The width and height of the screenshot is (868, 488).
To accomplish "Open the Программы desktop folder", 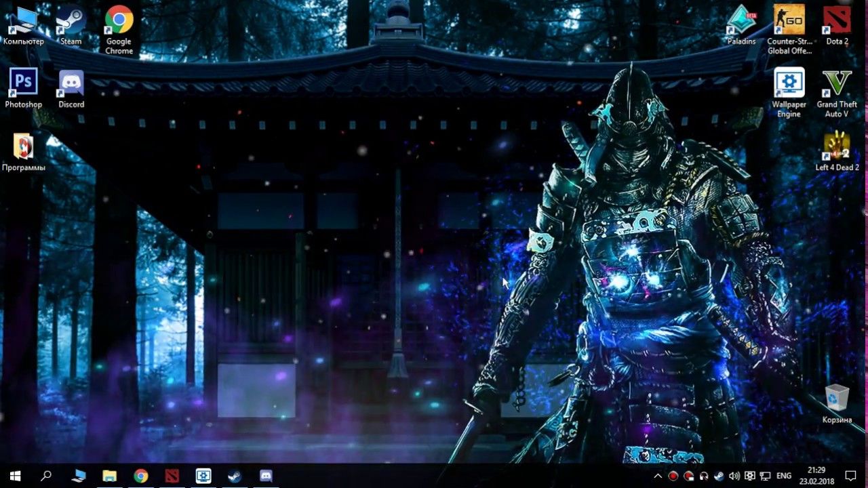I will pyautogui.click(x=23, y=151).
